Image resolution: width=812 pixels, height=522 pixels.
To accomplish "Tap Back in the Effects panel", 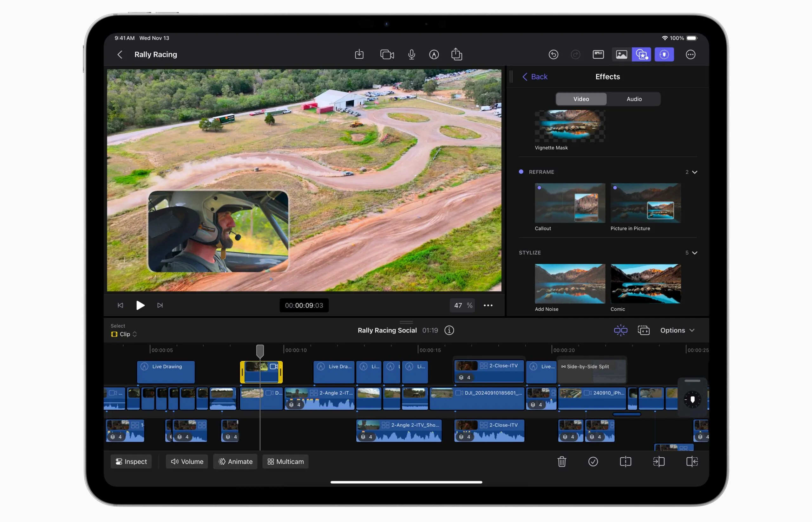I will (x=535, y=77).
